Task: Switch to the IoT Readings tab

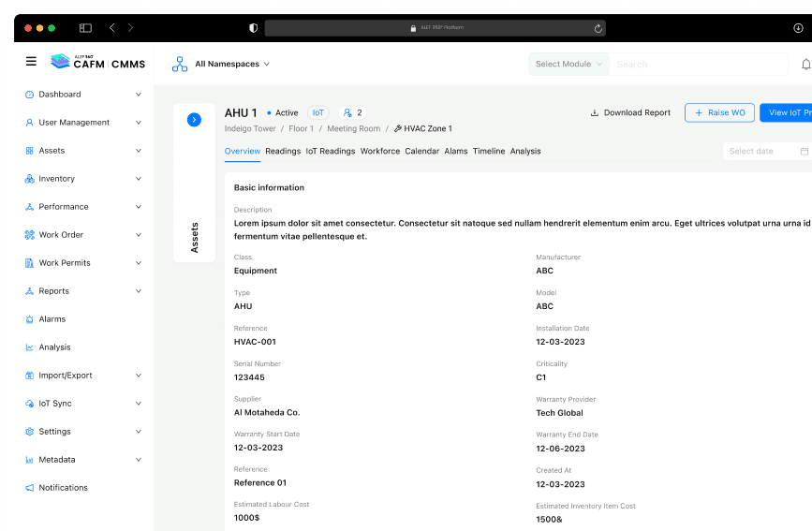Action: (331, 151)
